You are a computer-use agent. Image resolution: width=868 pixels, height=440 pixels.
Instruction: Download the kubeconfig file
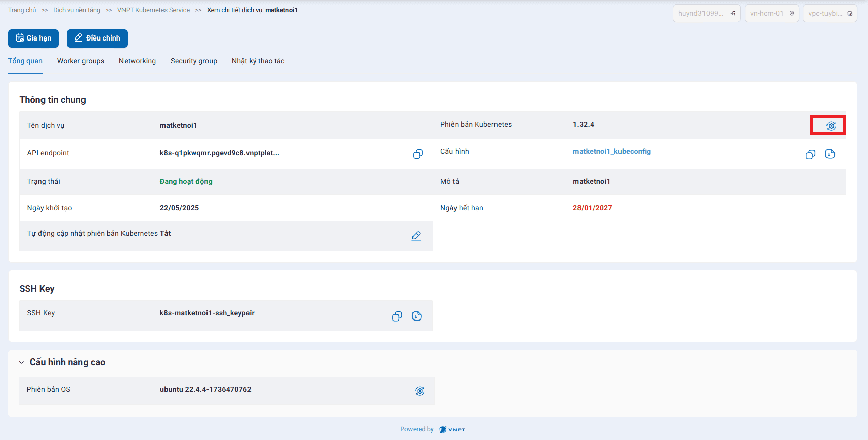pyautogui.click(x=830, y=154)
